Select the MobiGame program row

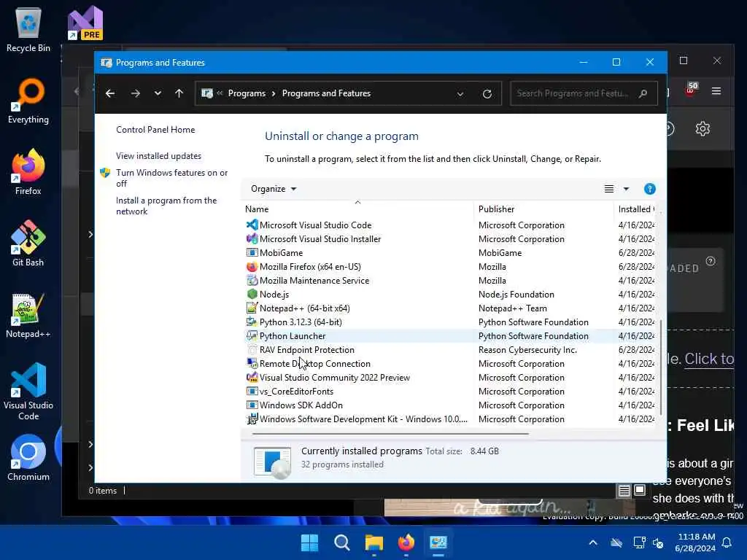[x=449, y=253]
